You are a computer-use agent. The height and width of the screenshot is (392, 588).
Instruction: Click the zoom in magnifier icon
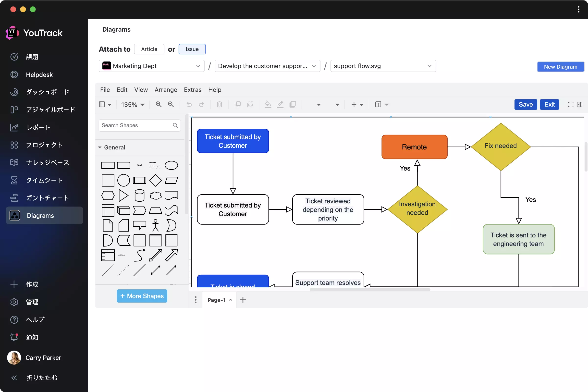point(159,104)
